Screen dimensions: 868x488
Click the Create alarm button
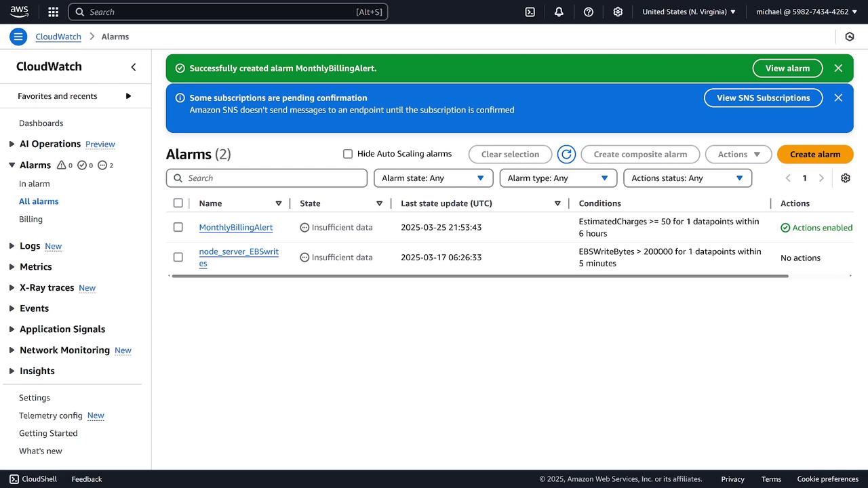[x=814, y=155]
